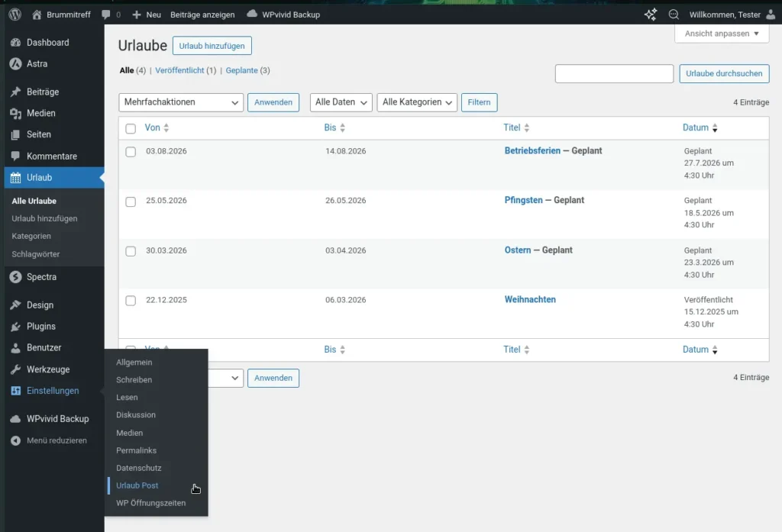Open Diskussion settings in flyout
Image resolution: width=782 pixels, height=532 pixels.
(x=136, y=414)
